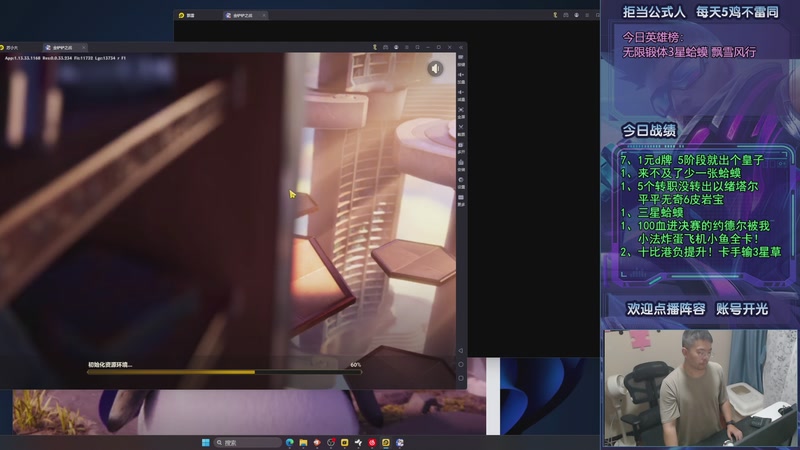The height and width of the screenshot is (450, 800).
Task: Open the yellow square app on taskbar
Action: [x=345, y=442]
